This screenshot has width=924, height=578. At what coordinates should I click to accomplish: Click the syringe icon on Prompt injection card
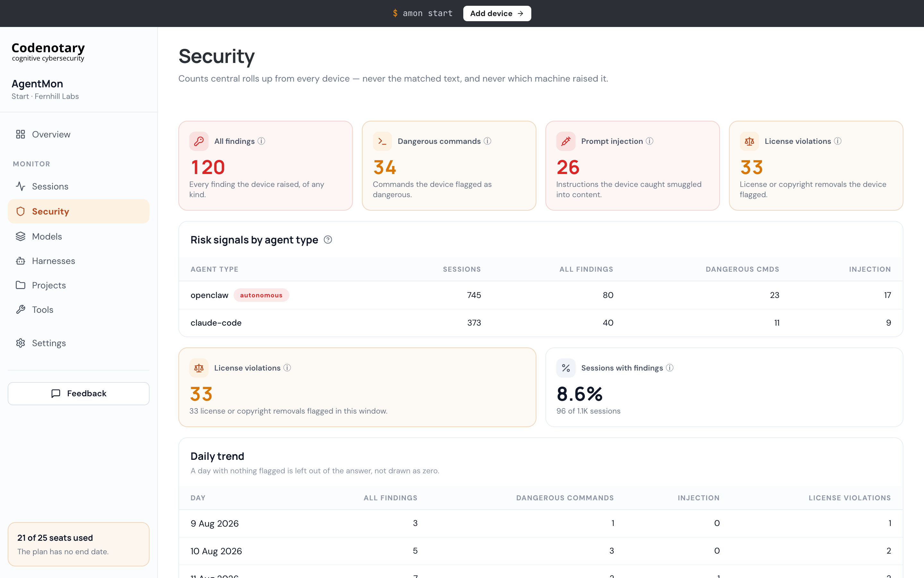(566, 141)
